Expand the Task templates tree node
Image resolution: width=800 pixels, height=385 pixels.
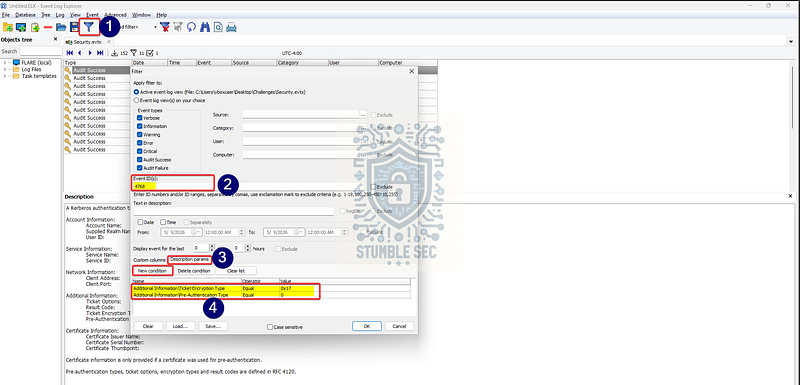(5, 76)
